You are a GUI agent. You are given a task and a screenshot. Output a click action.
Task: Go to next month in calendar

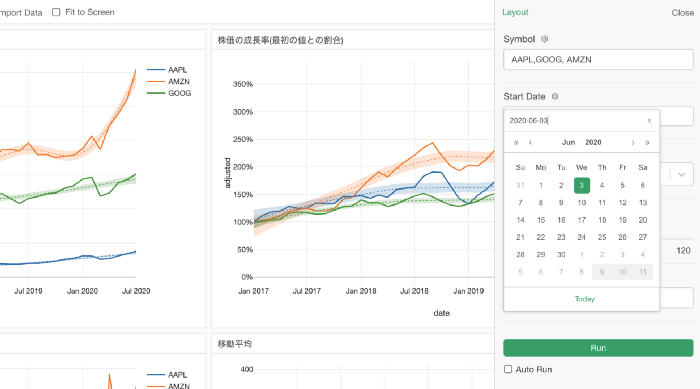(x=633, y=142)
